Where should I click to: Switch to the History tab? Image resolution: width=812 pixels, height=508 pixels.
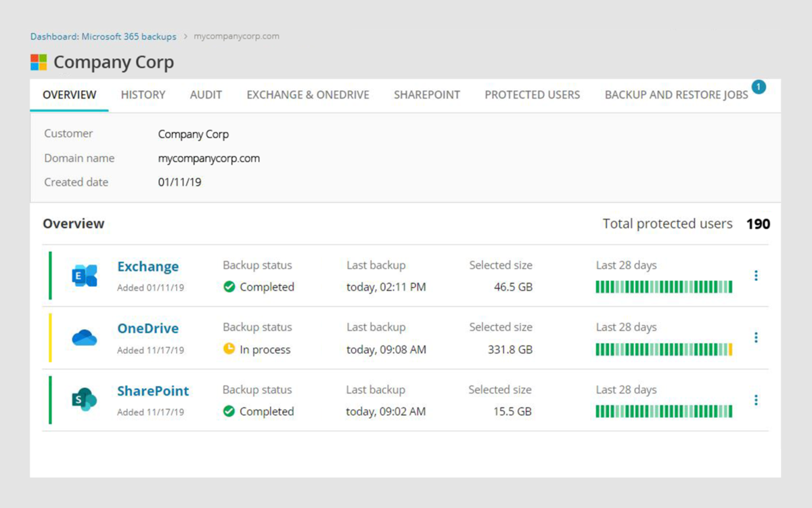[143, 95]
